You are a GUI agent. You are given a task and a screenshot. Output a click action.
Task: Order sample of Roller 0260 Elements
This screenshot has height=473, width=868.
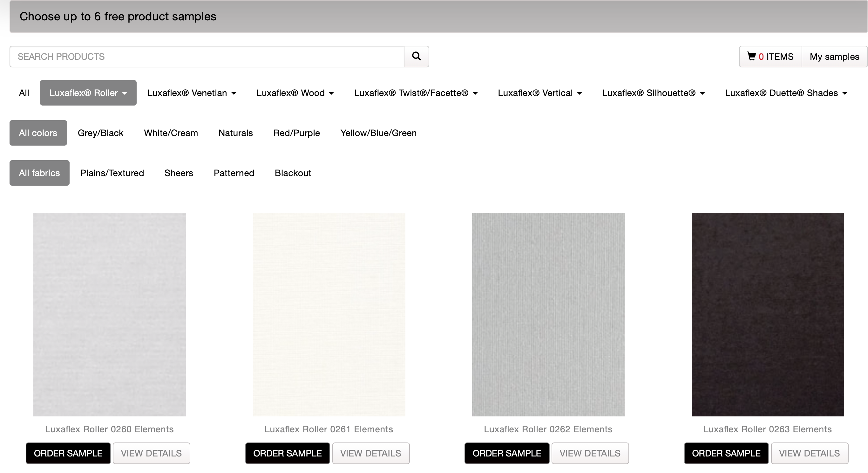click(68, 453)
